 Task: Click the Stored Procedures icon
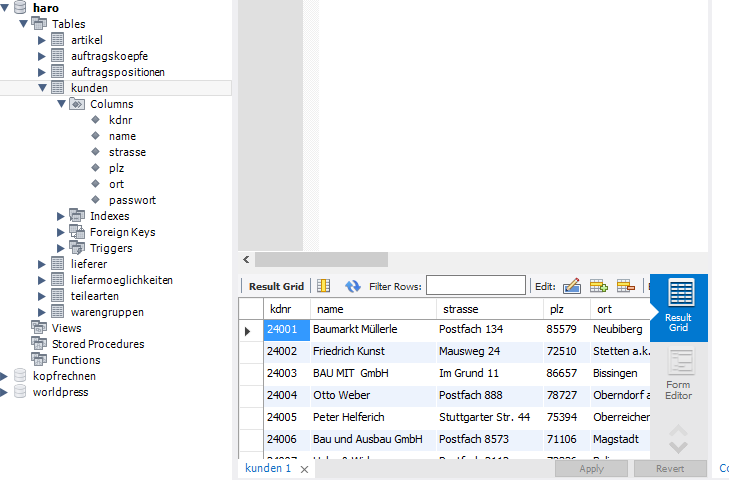pos(39,344)
